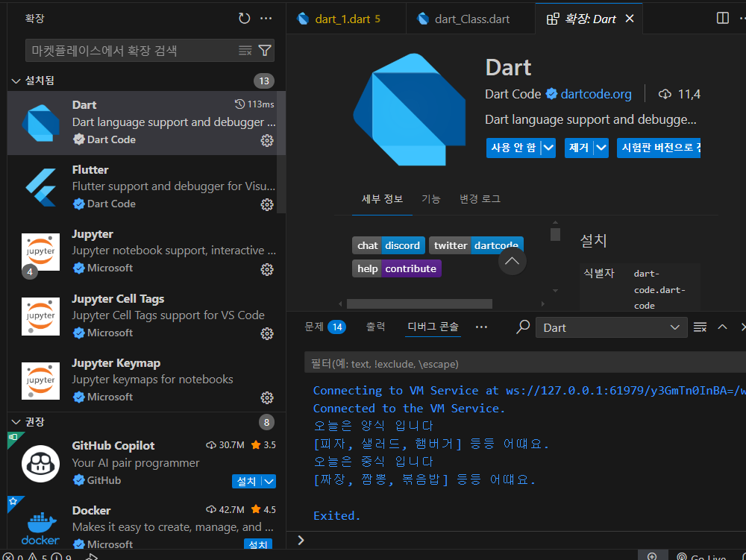Click the README horizontal scrollbar

coord(419,303)
